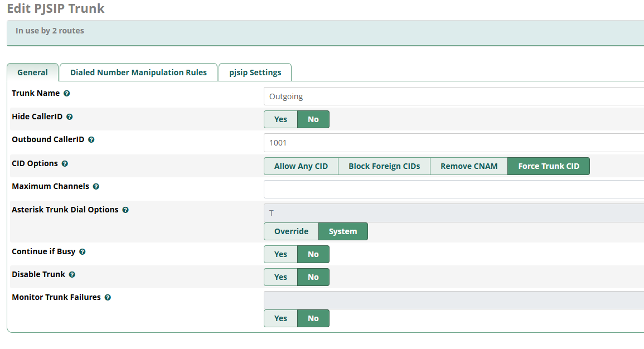
Task: Open Monitor Trunk Failures help icon
Action: pos(108,298)
